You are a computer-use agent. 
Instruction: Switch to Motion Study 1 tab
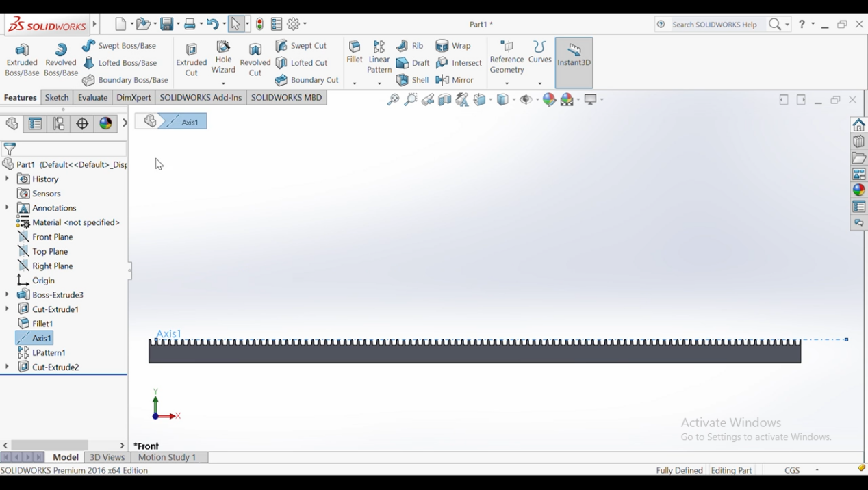pyautogui.click(x=167, y=457)
